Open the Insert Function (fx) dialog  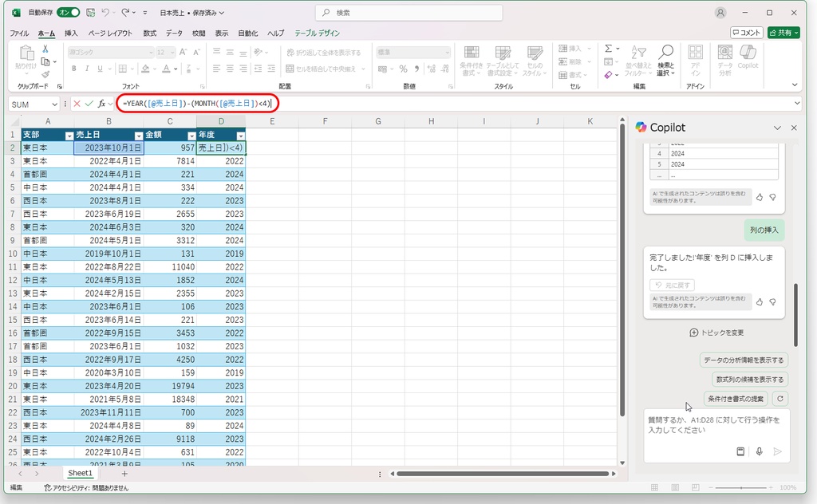point(101,104)
